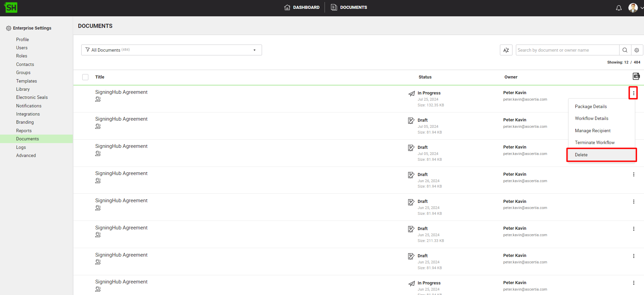Click the recipients icon under the first agreement
644x295 pixels.
pyautogui.click(x=98, y=99)
